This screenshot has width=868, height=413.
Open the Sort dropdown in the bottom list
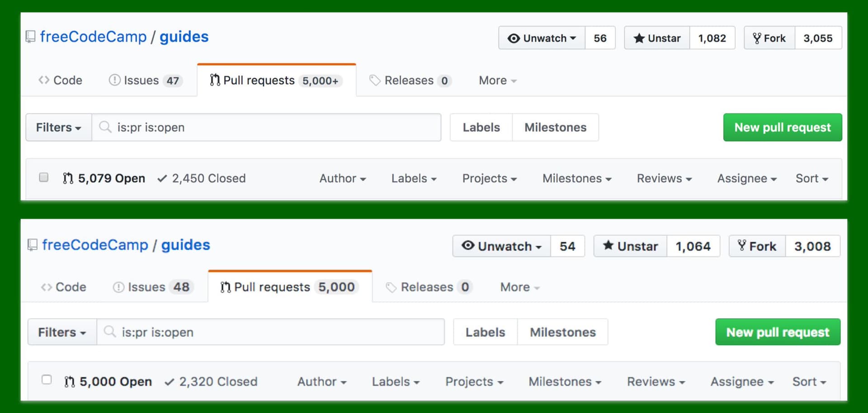809,382
